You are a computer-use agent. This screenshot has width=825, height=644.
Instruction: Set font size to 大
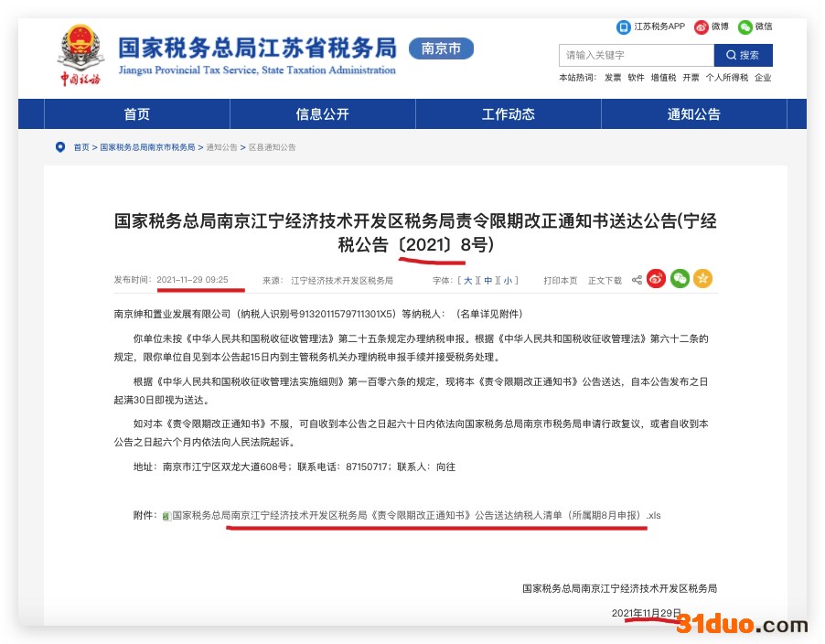[467, 281]
